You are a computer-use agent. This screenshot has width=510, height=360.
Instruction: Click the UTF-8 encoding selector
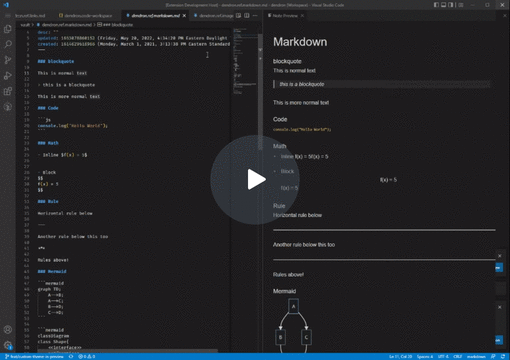pos(443,357)
